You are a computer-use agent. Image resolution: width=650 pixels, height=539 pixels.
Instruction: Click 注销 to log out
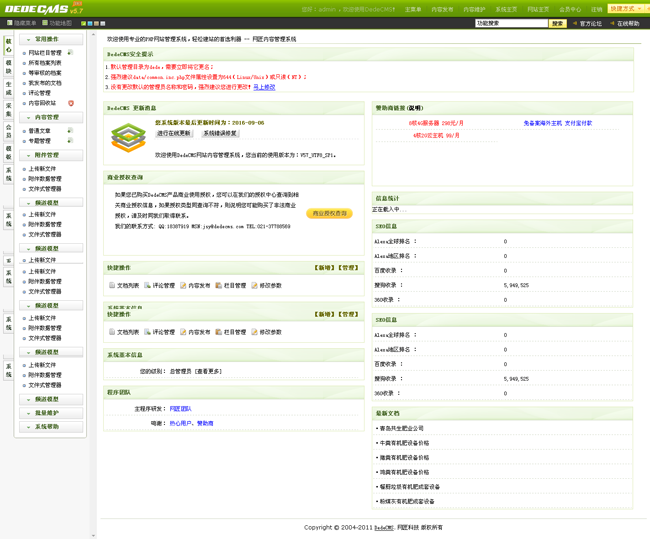pos(597,9)
